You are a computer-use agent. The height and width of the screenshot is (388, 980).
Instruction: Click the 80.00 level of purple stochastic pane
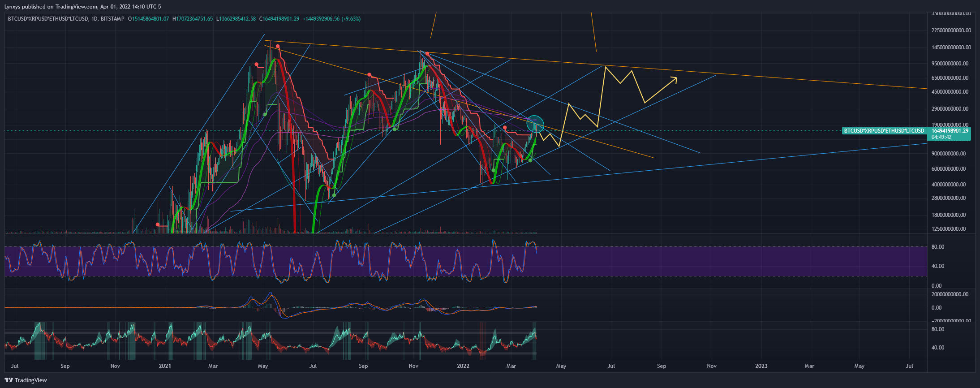click(x=938, y=247)
